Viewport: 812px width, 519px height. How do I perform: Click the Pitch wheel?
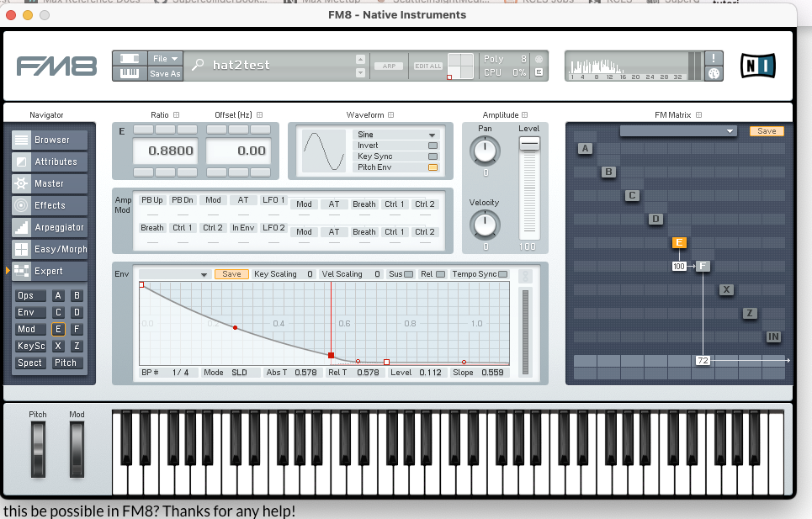(x=38, y=448)
